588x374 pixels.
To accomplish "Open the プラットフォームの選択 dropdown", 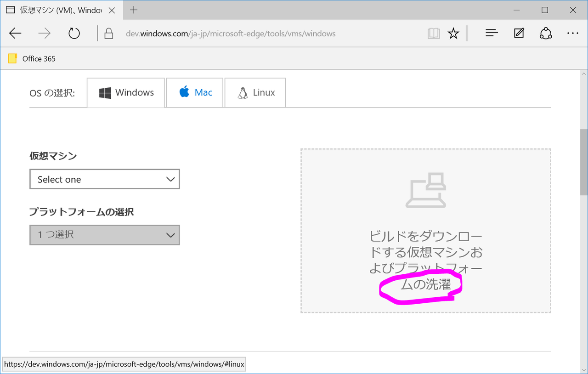I will click(x=105, y=235).
